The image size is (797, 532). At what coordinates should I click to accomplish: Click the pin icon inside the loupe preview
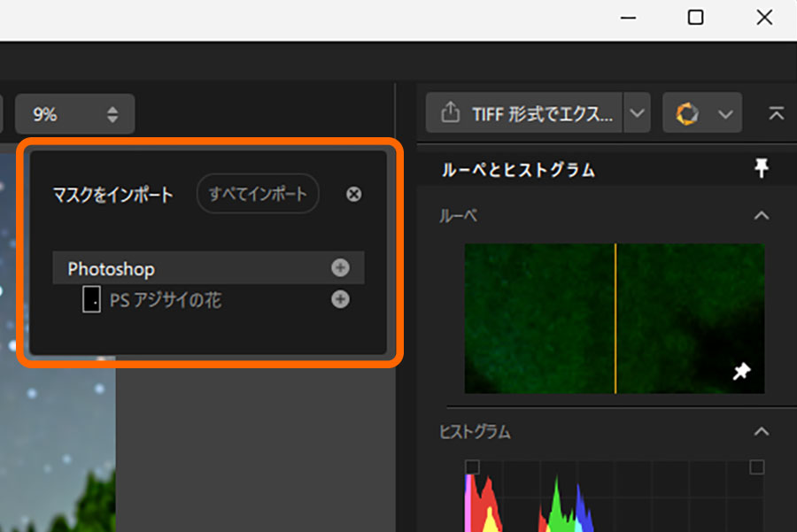pos(741,371)
